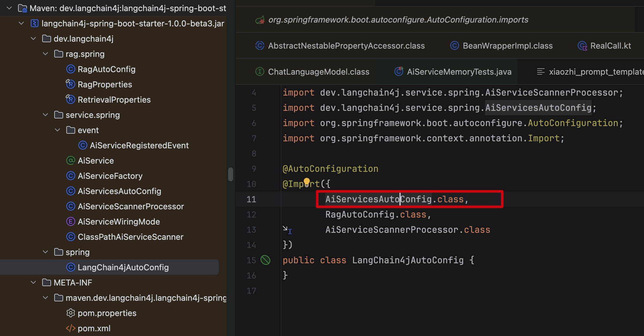The height and width of the screenshot is (336, 644).
Task: Click the AiServiceWiringMode enum icon
Action: pos(70,221)
